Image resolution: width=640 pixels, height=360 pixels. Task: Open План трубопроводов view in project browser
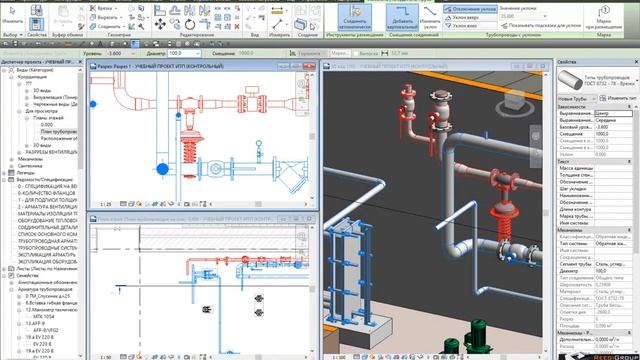[x=58, y=131]
